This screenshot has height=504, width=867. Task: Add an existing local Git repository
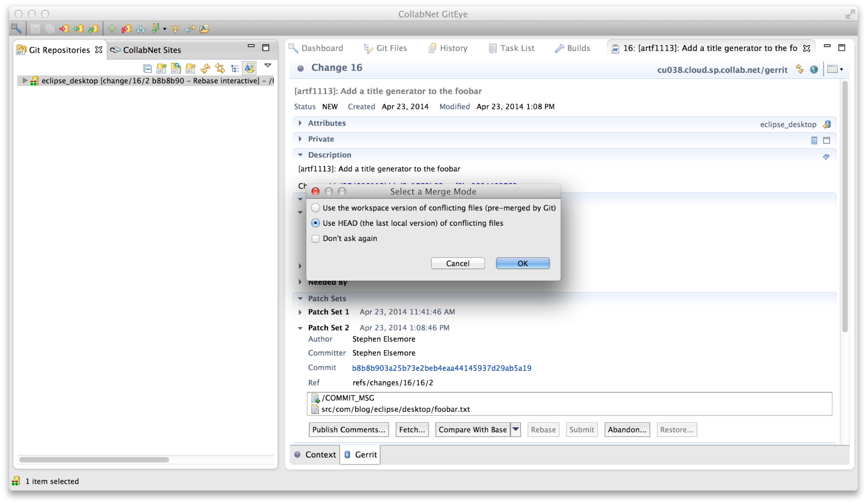coord(161,68)
